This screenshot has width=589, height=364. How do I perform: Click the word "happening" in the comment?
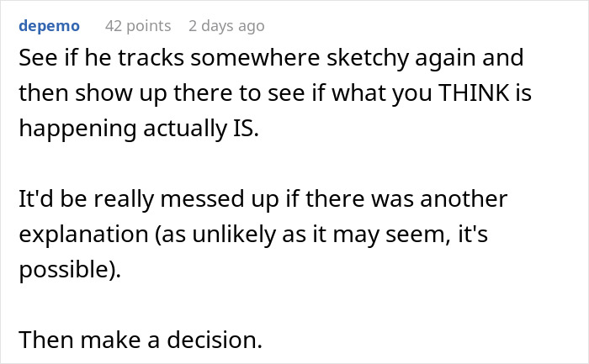pyautogui.click(x=77, y=129)
